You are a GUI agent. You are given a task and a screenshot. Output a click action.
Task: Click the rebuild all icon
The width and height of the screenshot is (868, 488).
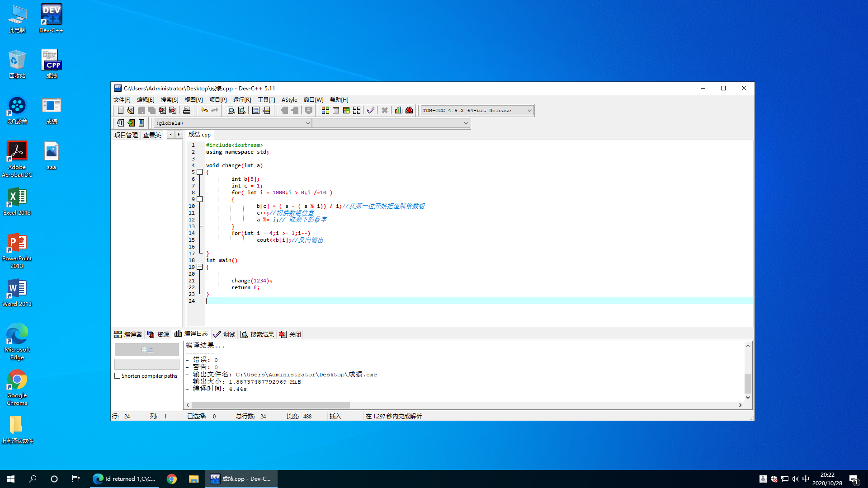pyautogui.click(x=357, y=110)
